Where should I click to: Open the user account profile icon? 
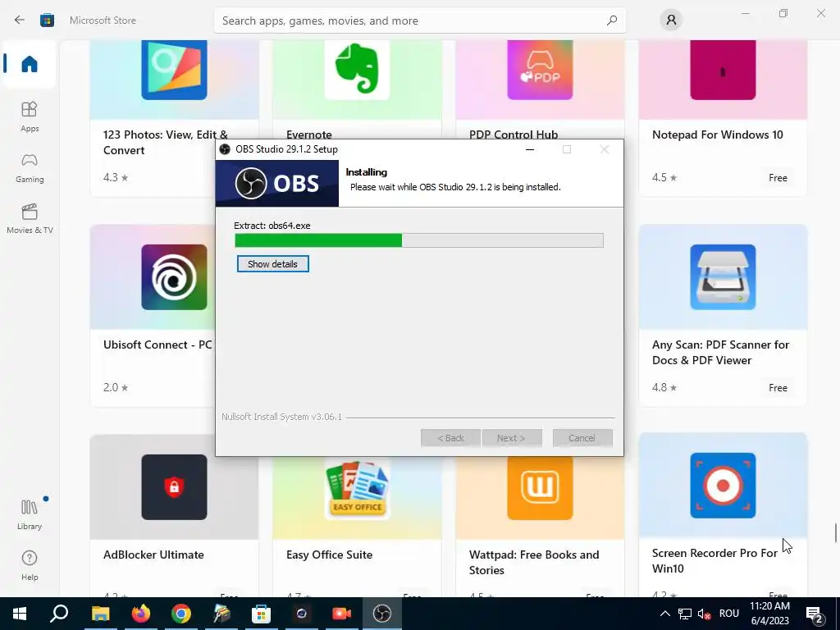(671, 21)
